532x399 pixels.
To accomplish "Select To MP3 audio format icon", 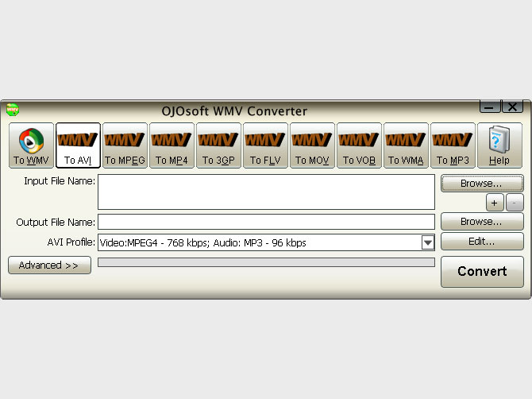I will click(453, 145).
